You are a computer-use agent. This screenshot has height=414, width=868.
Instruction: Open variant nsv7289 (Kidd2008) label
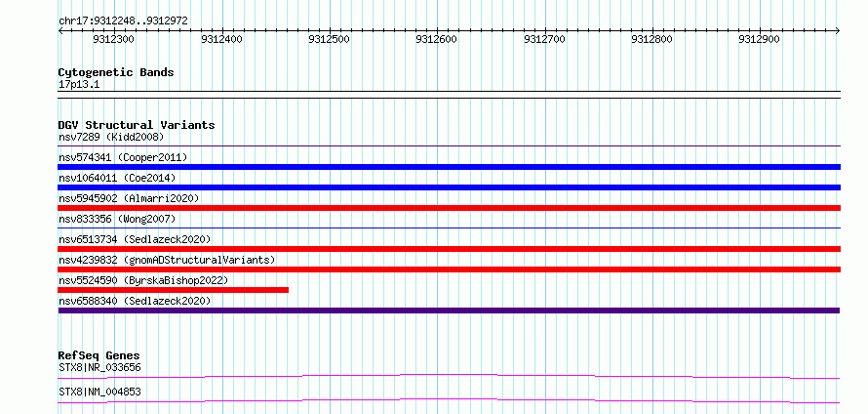point(111,137)
